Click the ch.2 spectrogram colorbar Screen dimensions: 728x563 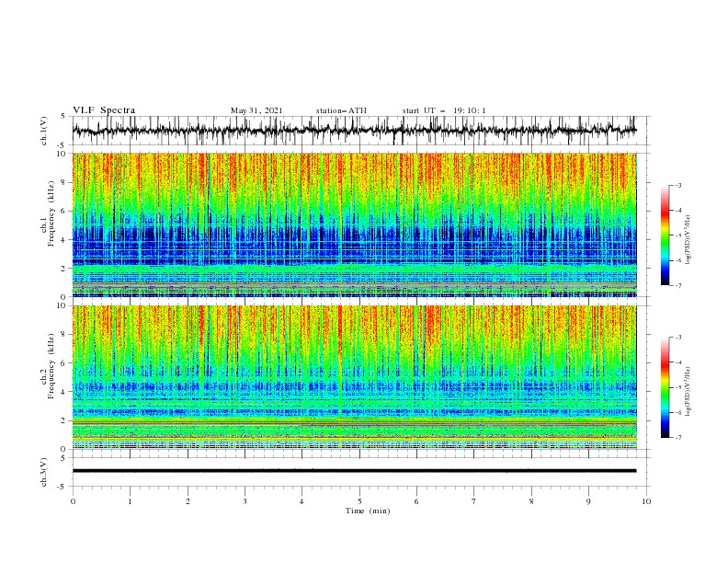click(665, 387)
